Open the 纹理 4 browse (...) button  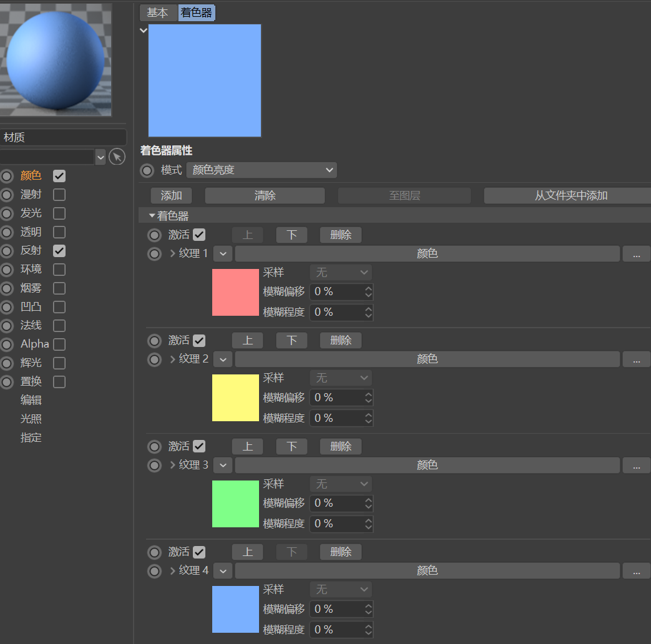click(637, 570)
